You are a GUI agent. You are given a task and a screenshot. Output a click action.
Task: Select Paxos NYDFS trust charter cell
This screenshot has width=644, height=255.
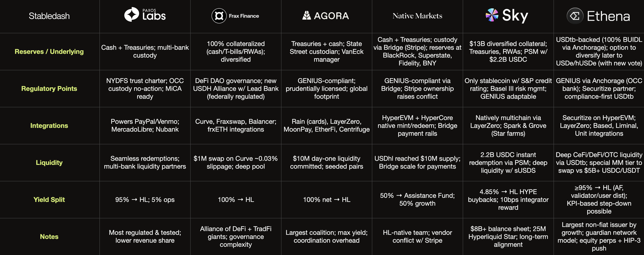145,88
